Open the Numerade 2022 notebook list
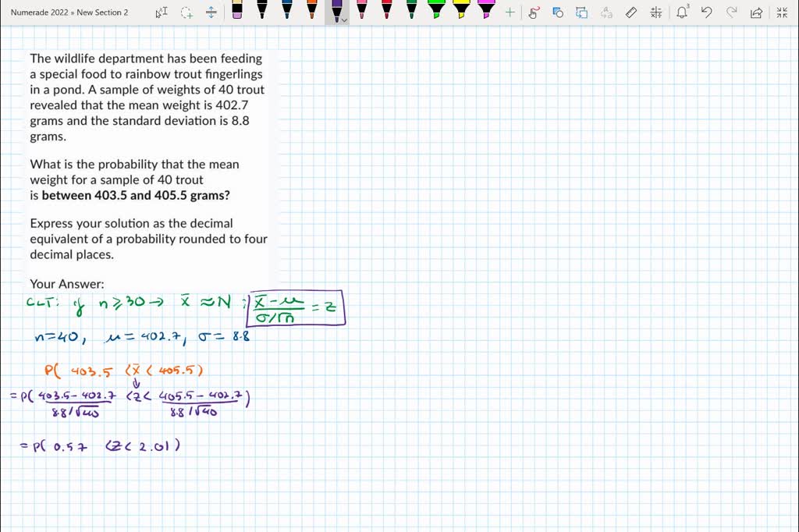Image resolution: width=799 pixels, height=532 pixels. (37, 12)
